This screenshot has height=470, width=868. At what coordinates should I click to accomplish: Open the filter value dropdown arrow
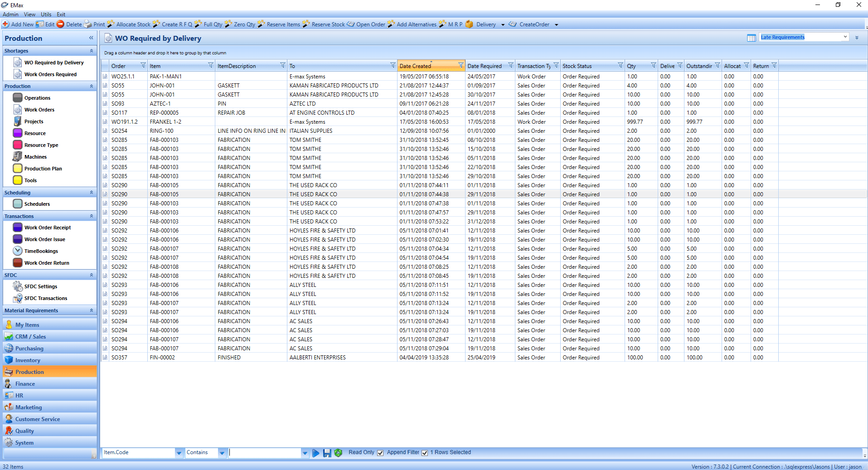coord(305,453)
